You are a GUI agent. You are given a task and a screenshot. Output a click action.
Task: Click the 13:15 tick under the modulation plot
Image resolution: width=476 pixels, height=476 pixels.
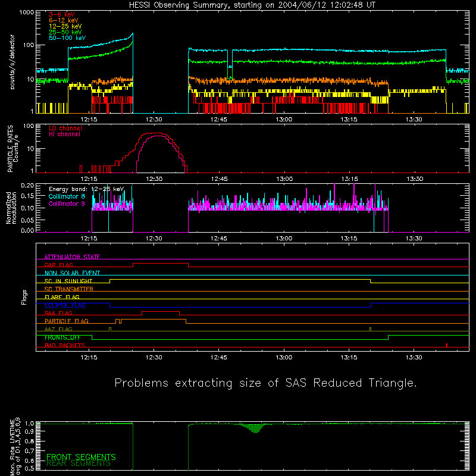click(349, 239)
